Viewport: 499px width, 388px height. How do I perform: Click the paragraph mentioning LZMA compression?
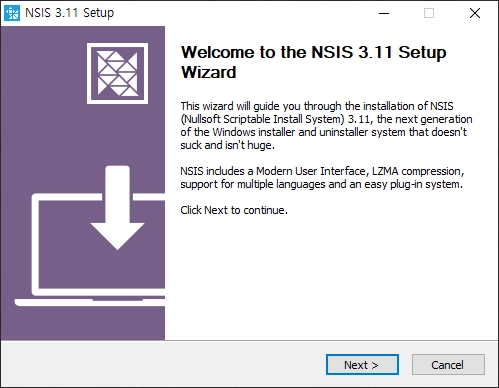tap(322, 177)
